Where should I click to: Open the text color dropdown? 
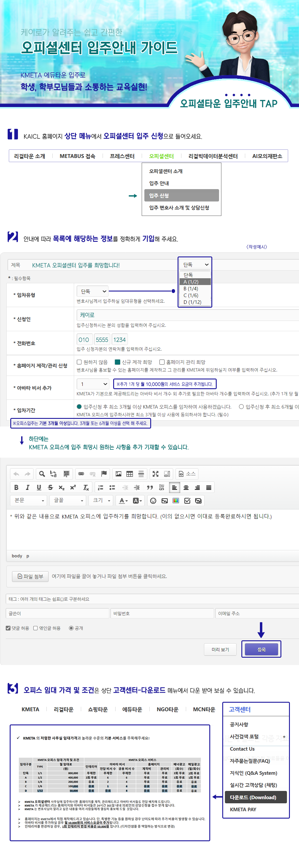pos(123,501)
